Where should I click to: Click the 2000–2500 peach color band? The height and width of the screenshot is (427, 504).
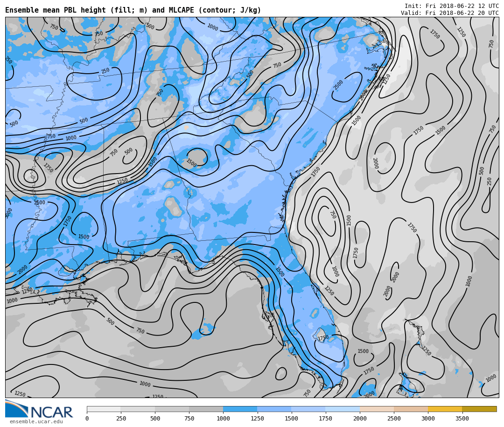377,409
